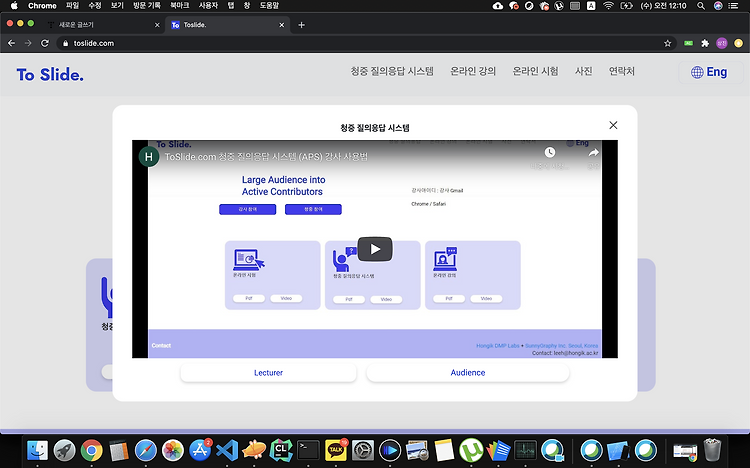Image resolution: width=750 pixels, height=468 pixels.
Task: Open Finder from the Dock
Action: coord(37,450)
